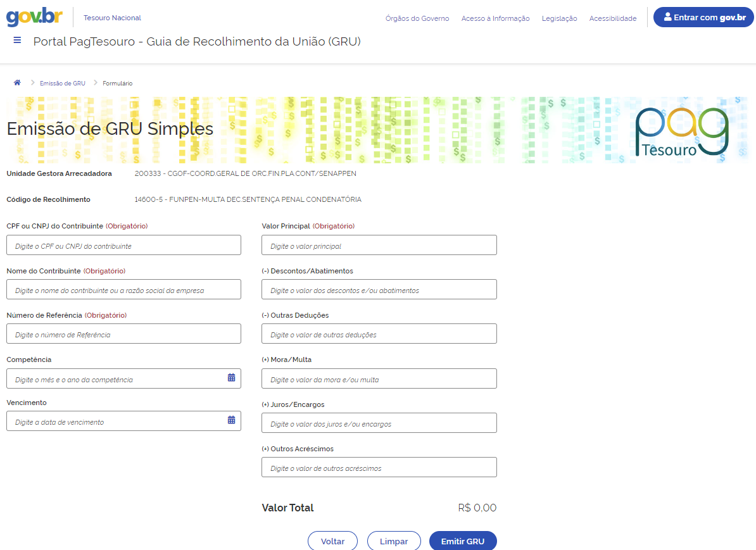
Task: Click the gov.br logo
Action: [x=34, y=17]
